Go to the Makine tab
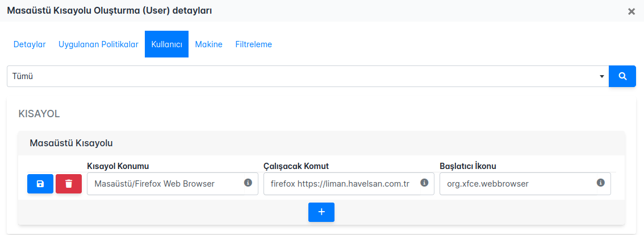The width and height of the screenshot is (644, 235). pyautogui.click(x=208, y=44)
